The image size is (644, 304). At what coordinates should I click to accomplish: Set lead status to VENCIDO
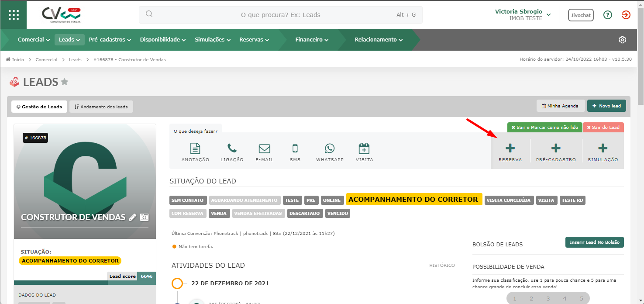click(337, 214)
